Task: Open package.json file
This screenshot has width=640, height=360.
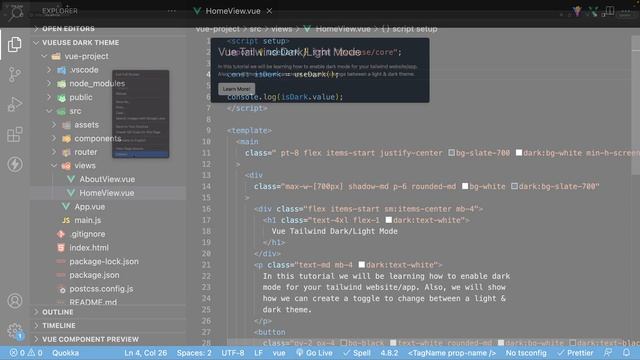Action: [94, 275]
